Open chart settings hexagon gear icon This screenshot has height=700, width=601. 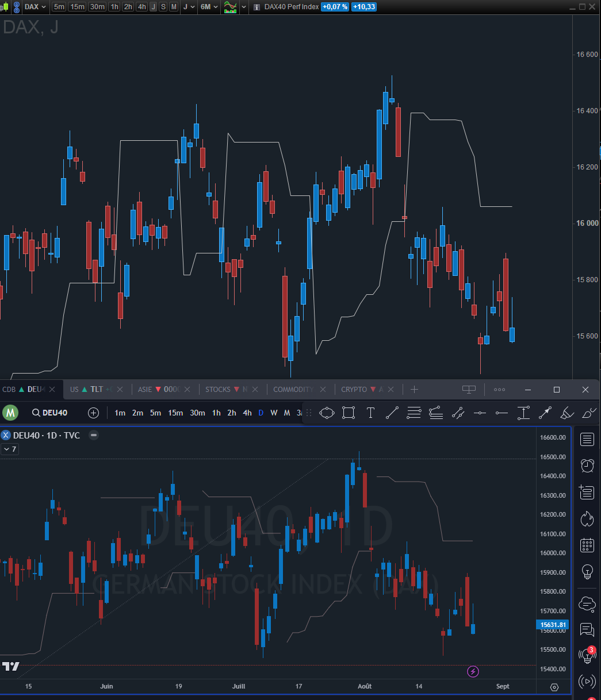click(x=554, y=687)
